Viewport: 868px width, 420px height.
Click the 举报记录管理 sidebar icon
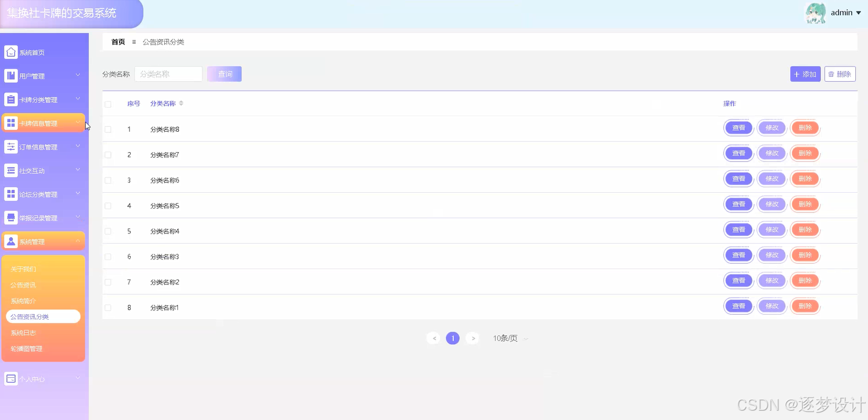11,217
